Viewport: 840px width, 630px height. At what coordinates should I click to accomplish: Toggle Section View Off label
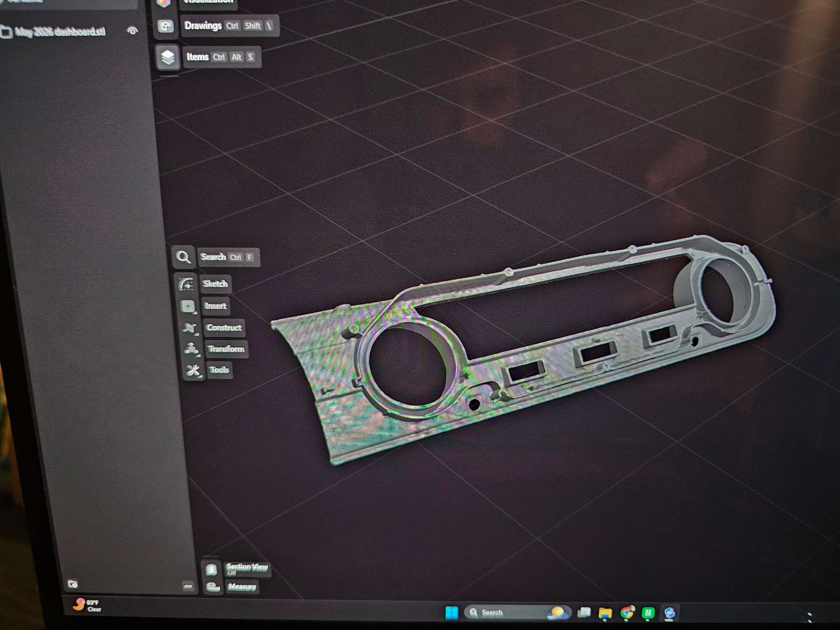tap(248, 569)
